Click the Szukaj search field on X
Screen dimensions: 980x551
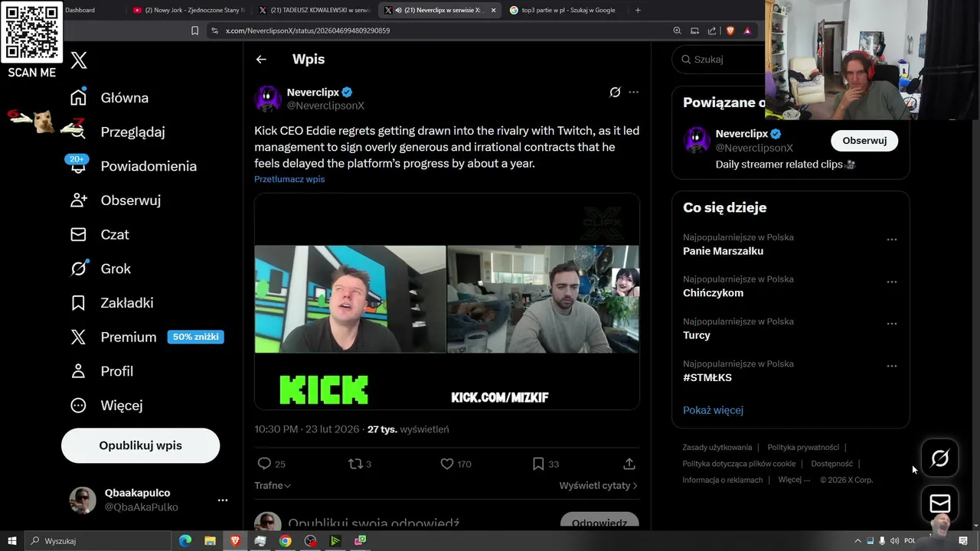(720, 59)
